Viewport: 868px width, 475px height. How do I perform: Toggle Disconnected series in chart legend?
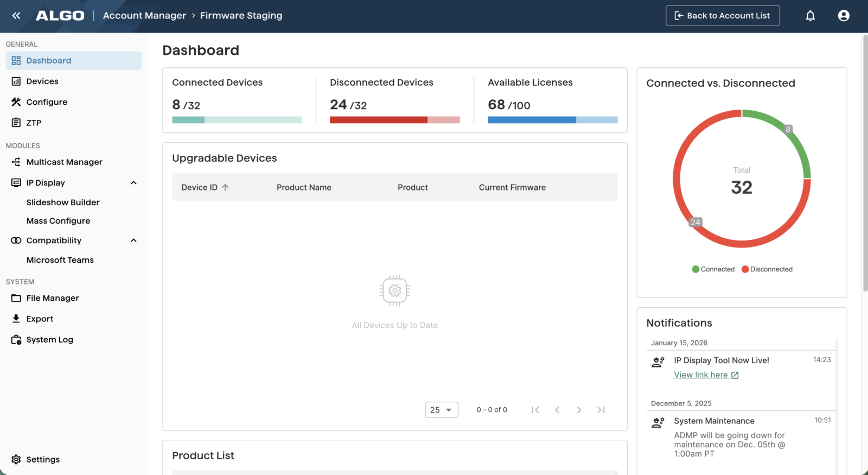(767, 269)
